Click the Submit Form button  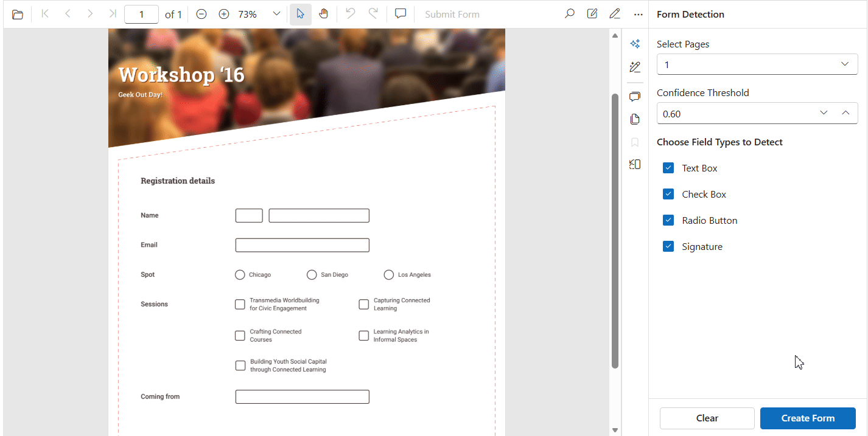[x=452, y=14]
